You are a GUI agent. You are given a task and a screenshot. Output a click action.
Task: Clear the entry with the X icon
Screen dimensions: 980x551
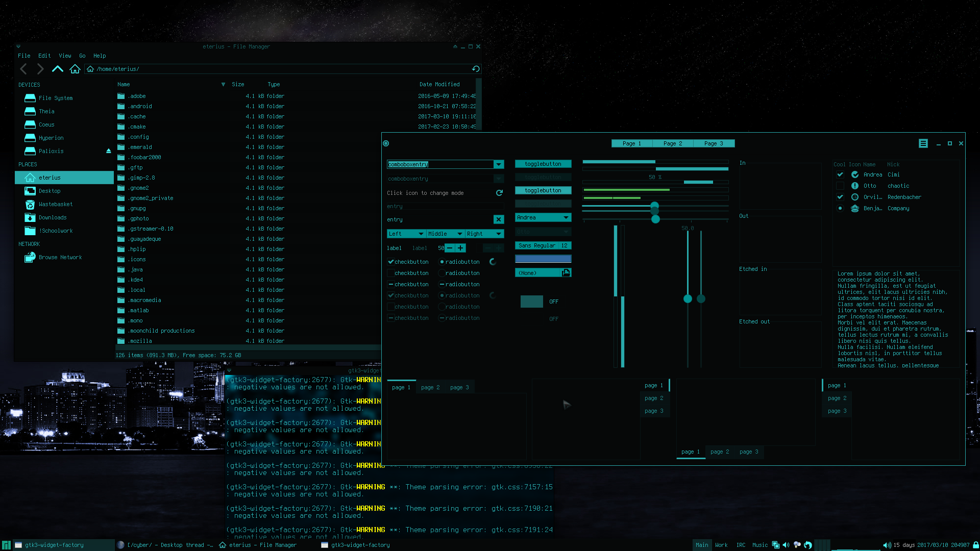(x=499, y=219)
